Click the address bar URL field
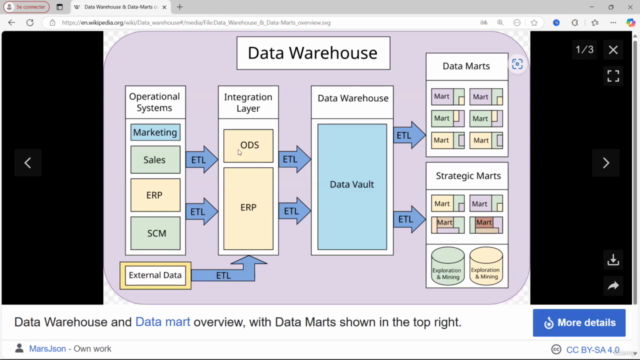This screenshot has height=360, width=640. coord(261,23)
